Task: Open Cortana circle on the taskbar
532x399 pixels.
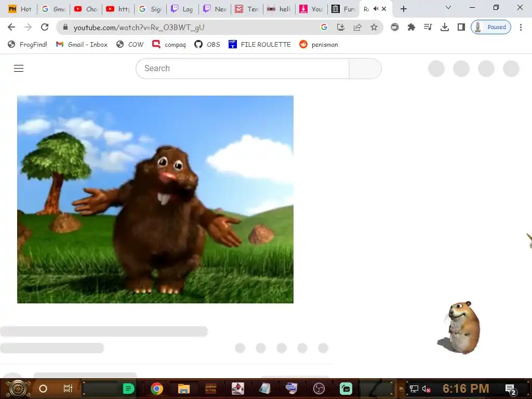Action: click(43, 389)
